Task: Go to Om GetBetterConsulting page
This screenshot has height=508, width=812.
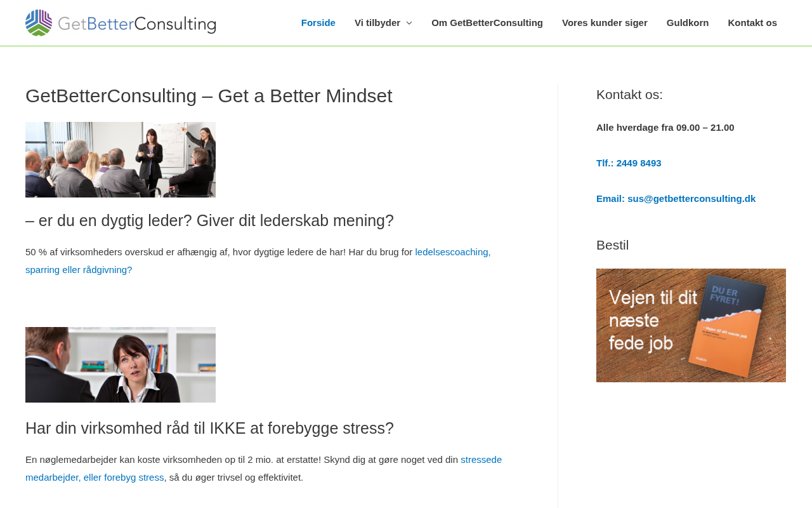Action: tap(487, 23)
